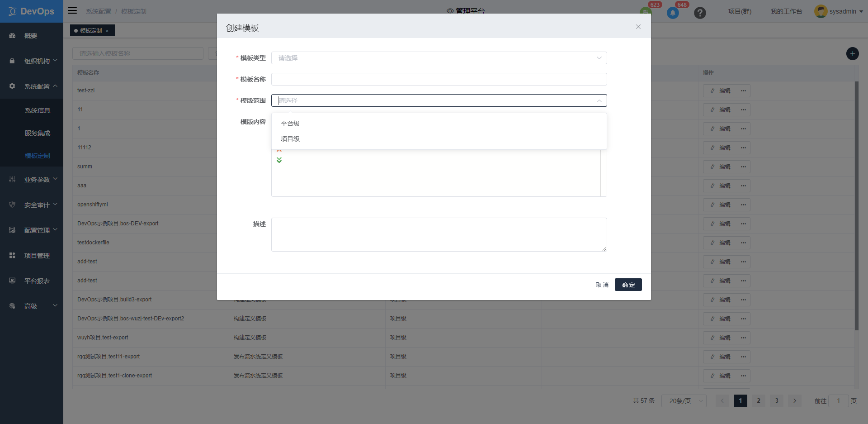Click the sysadmin user avatar
Viewport: 868px width, 424px height.
[821, 11]
